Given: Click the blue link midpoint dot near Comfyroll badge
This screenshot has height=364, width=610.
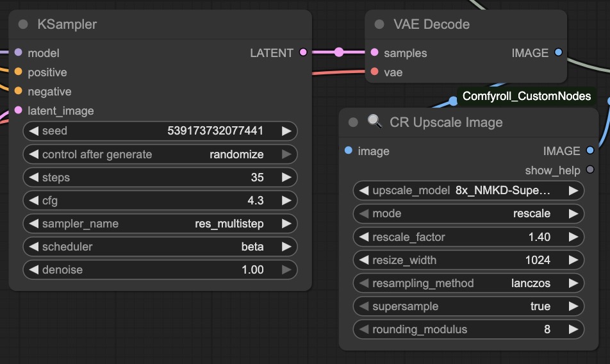Looking at the screenshot, I should pyautogui.click(x=453, y=101).
